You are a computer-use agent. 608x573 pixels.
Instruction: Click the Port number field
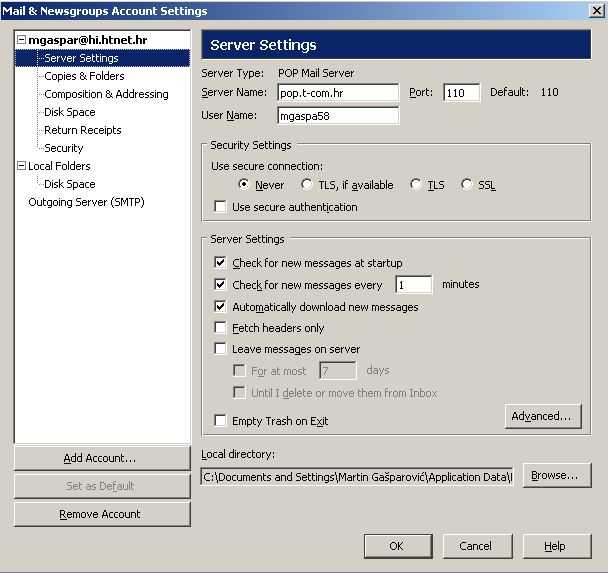tap(461, 93)
